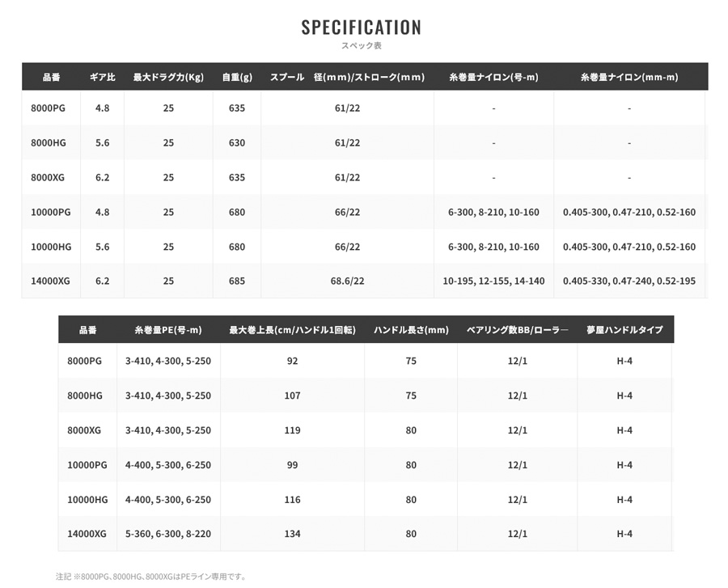Click the 品番 header in top table

(x=51, y=77)
